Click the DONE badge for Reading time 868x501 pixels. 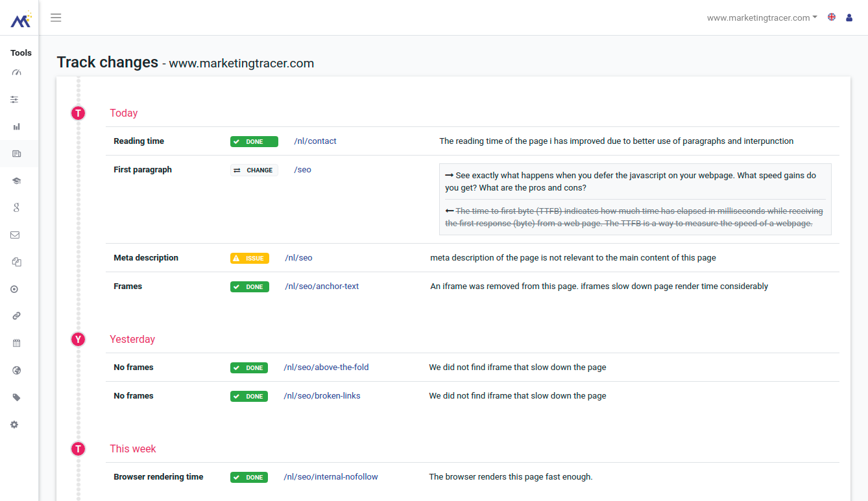point(254,141)
